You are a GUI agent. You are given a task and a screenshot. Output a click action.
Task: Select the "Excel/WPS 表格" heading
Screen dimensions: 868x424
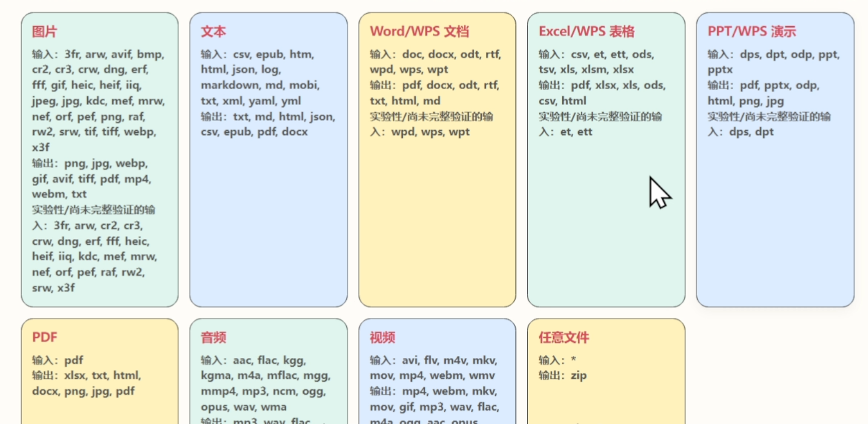click(x=587, y=32)
